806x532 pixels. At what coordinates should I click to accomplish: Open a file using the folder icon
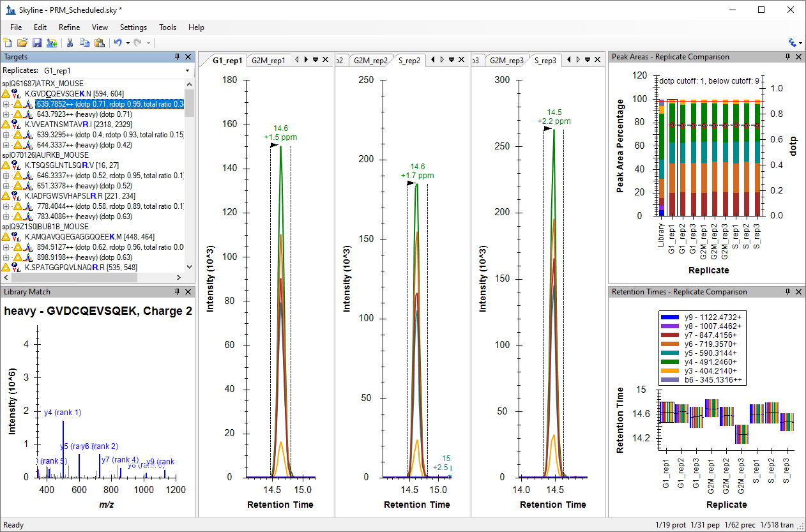22,43
